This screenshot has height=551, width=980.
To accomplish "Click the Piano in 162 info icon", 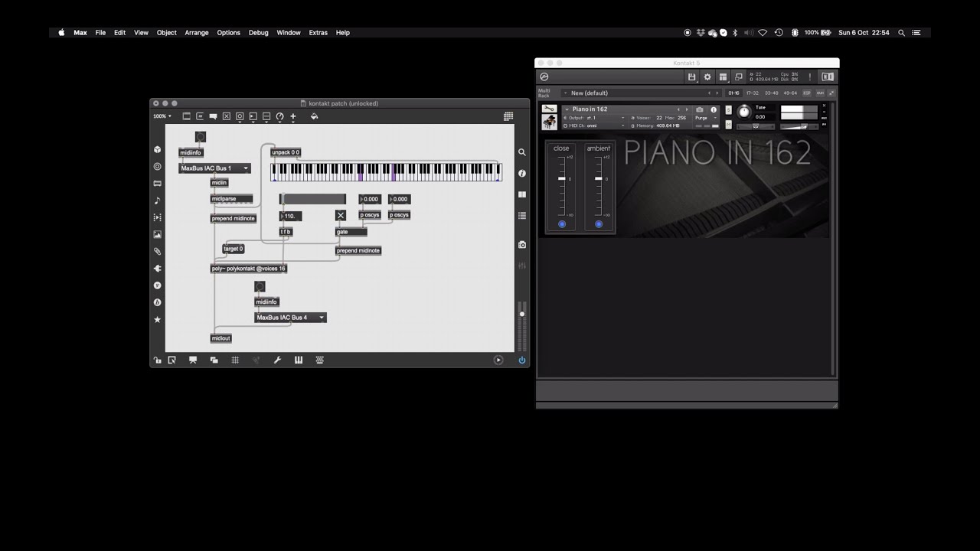I will coord(714,109).
